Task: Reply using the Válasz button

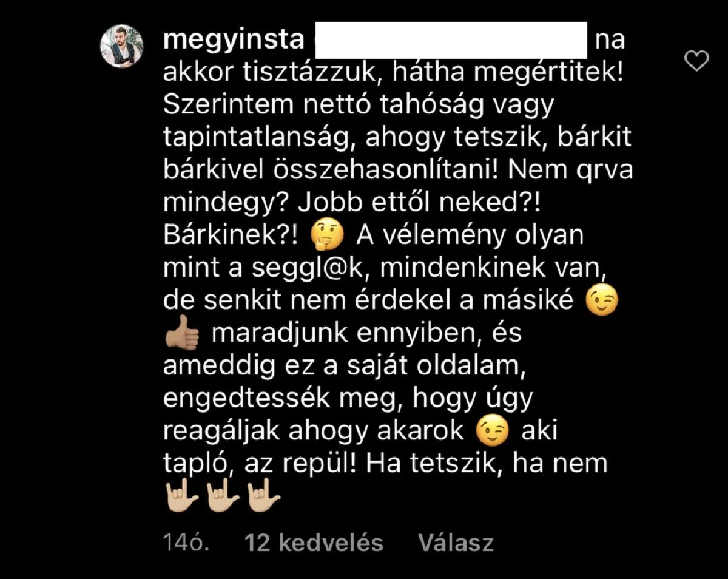Action: [456, 542]
